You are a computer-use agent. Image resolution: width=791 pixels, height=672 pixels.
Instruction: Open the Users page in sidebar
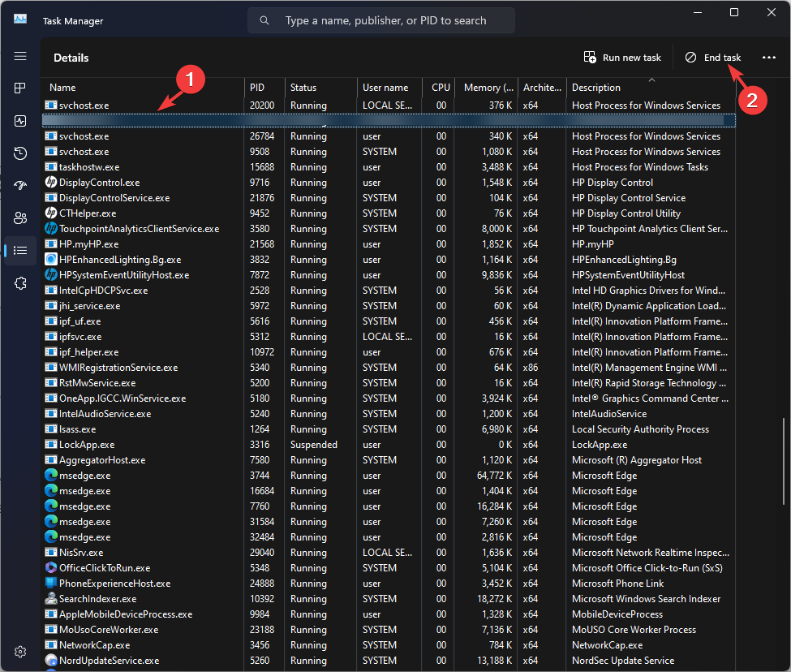20,218
